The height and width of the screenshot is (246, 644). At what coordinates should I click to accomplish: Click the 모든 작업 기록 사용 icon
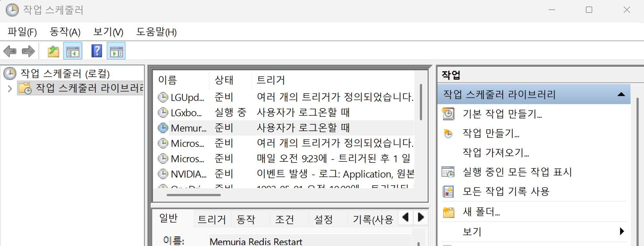click(448, 191)
